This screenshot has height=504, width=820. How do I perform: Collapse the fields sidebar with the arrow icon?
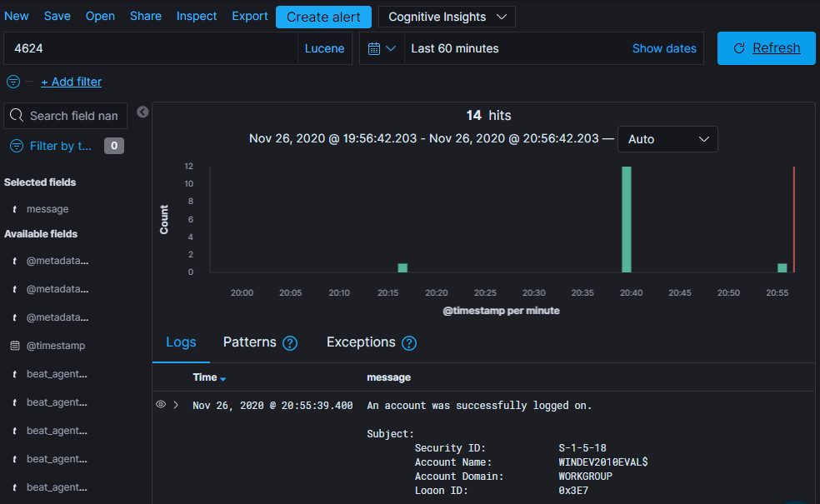tap(142, 112)
